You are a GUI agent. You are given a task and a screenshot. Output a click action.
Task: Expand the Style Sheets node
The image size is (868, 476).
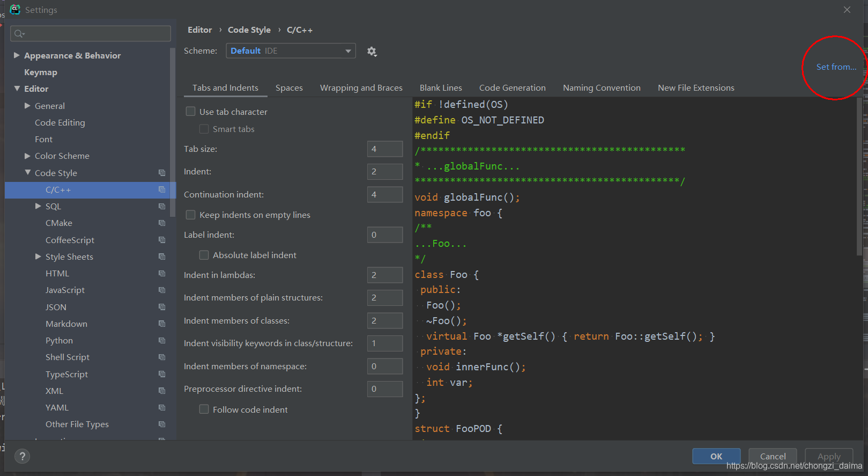38,257
